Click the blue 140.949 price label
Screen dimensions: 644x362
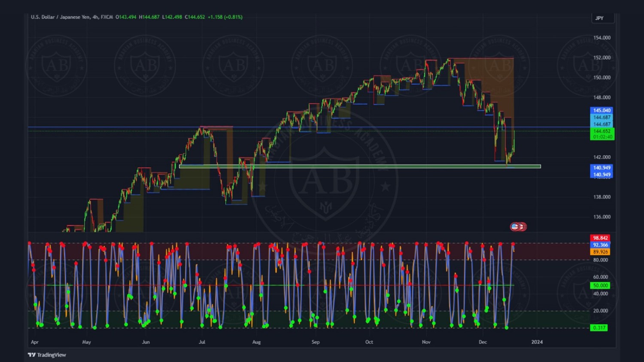click(x=601, y=168)
